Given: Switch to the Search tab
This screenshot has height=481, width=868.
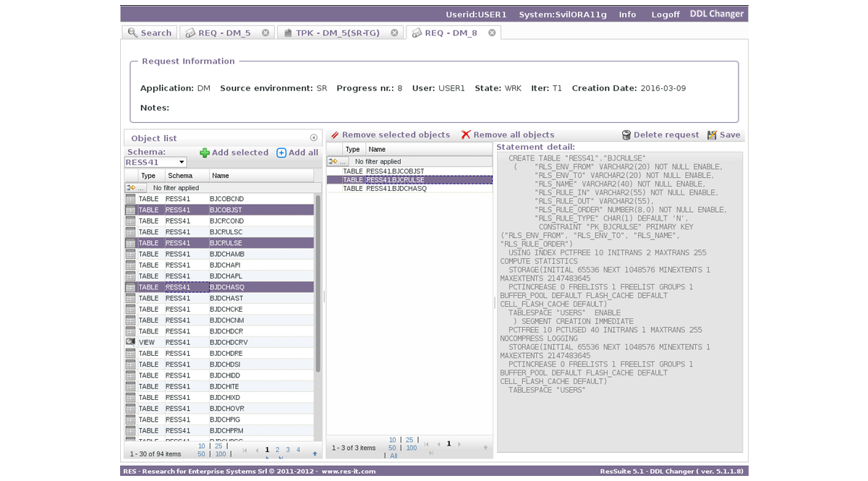Looking at the screenshot, I should pyautogui.click(x=150, y=33).
